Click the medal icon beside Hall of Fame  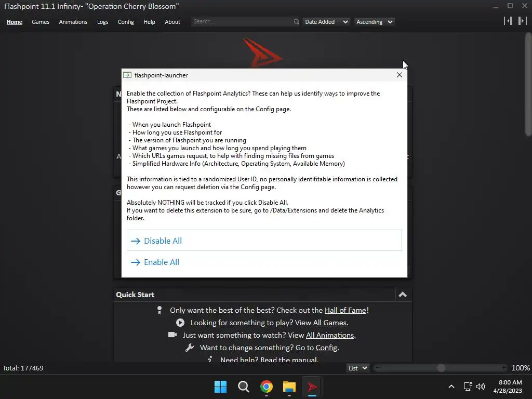point(159,310)
